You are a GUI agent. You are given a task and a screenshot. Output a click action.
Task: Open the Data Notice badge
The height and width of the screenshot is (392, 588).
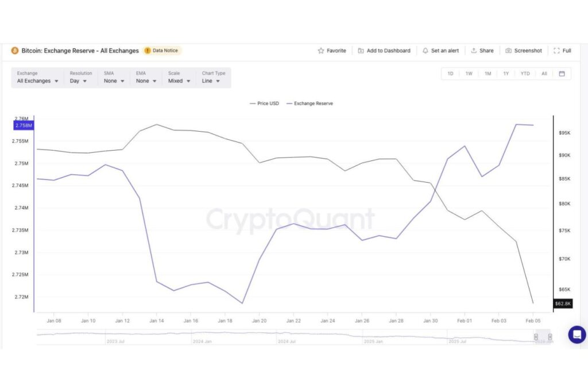[161, 51]
